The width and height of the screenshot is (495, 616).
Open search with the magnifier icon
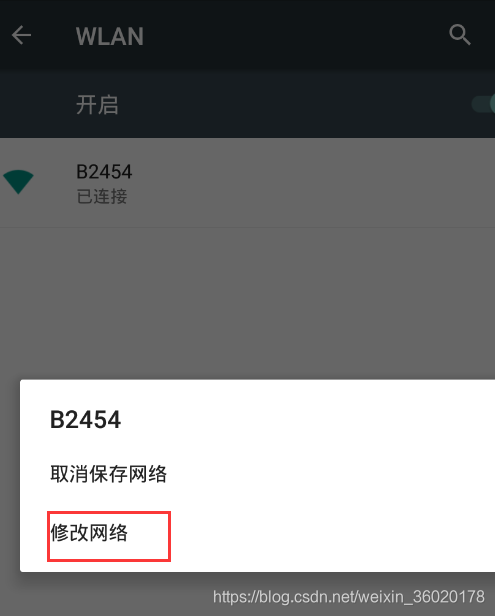pyautogui.click(x=460, y=35)
